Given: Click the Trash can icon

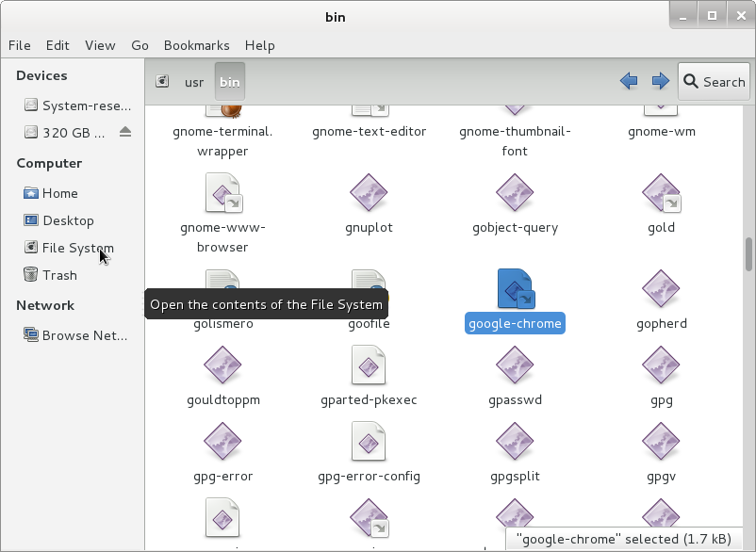Looking at the screenshot, I should click(x=30, y=274).
